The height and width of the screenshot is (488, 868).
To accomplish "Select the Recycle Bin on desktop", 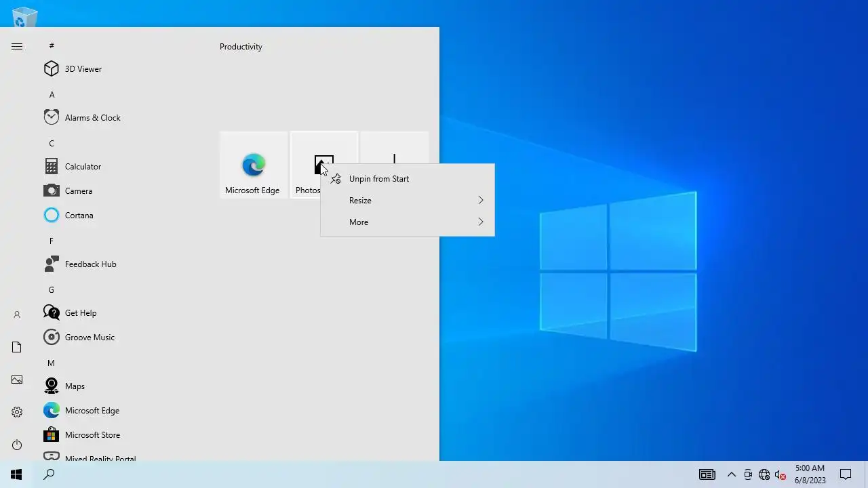I will [25, 17].
